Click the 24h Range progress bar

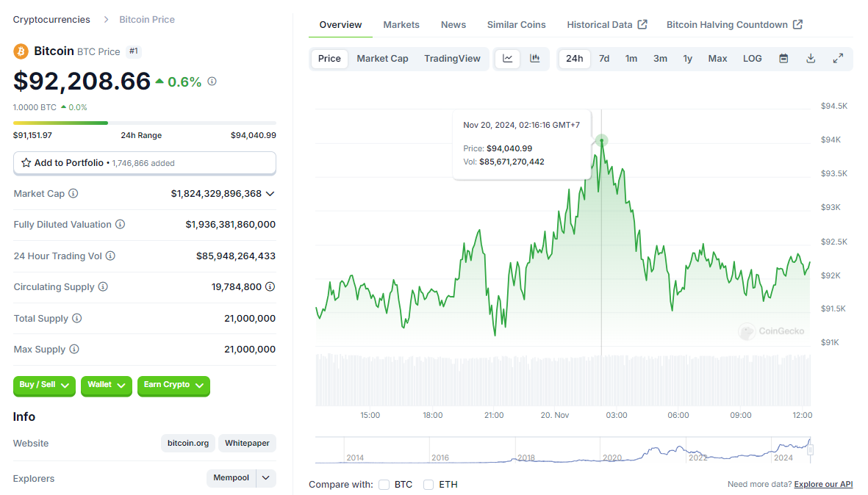point(145,123)
